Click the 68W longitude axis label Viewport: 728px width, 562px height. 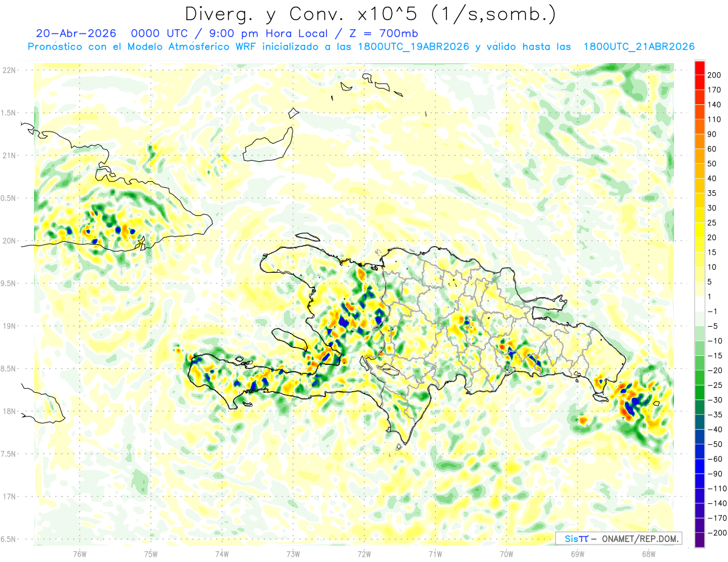coord(648,552)
